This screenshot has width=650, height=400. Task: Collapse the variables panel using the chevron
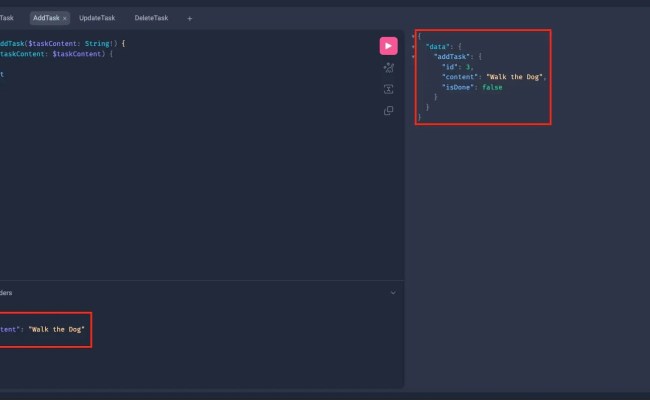tap(393, 293)
